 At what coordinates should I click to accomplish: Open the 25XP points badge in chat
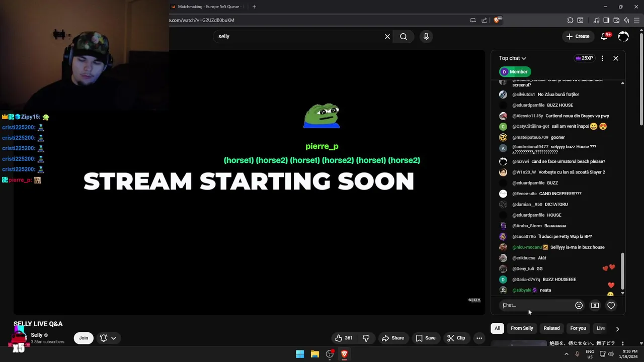tap(585, 58)
